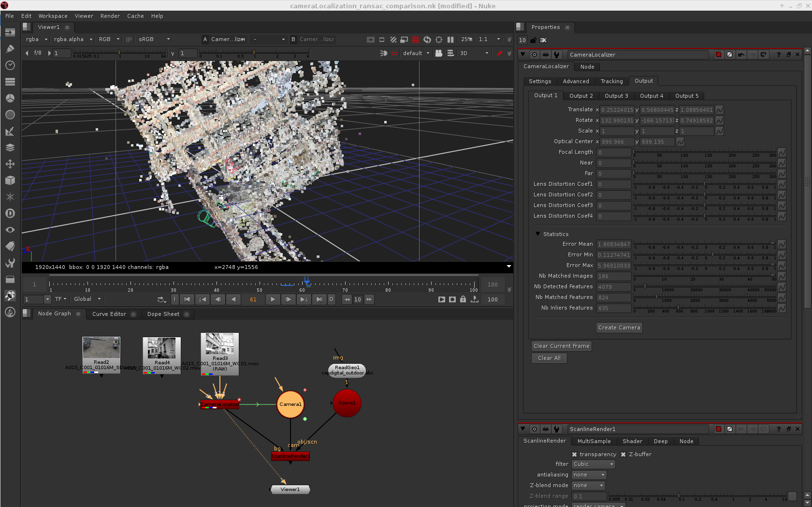Click the Properties panel lock icon
812x507 pixels.
pyautogui.click(x=533, y=40)
